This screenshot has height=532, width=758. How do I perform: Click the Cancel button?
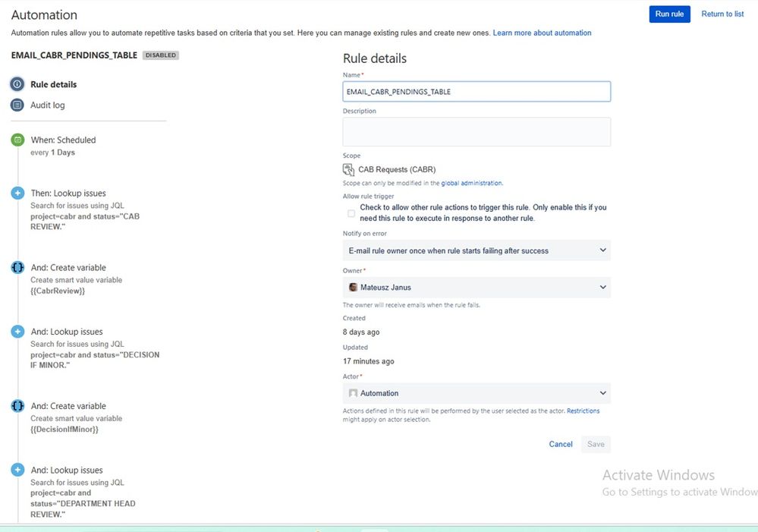coord(561,444)
